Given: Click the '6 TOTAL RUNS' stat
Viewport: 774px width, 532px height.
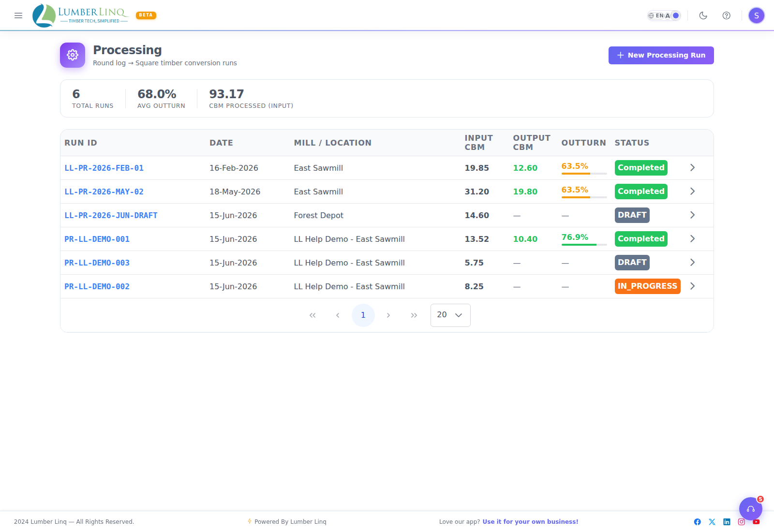Looking at the screenshot, I should pyautogui.click(x=93, y=99).
